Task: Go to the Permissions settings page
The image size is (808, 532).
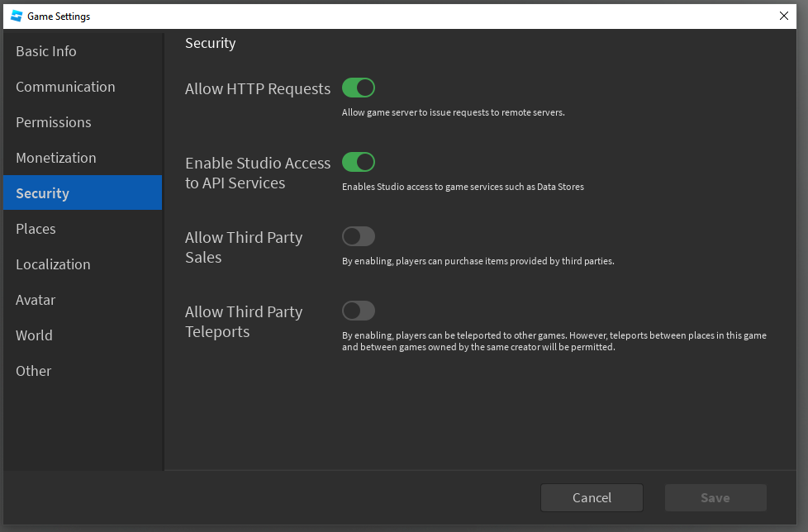Action: coord(83,122)
